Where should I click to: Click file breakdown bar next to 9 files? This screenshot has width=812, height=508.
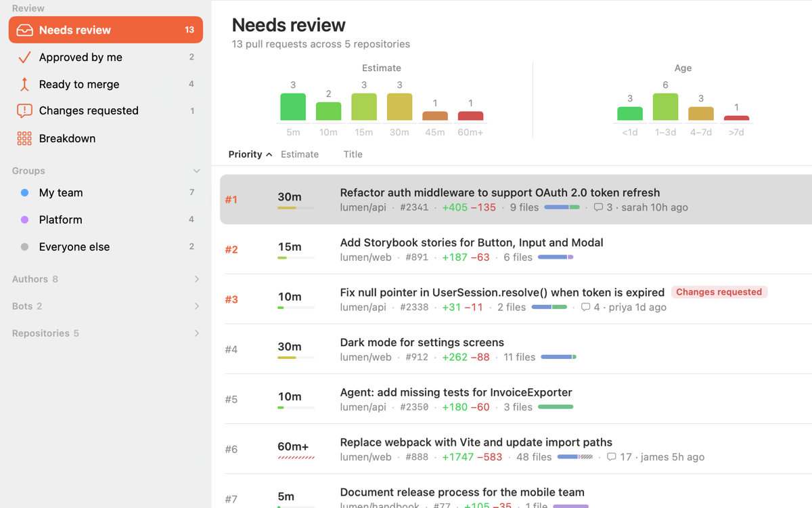click(x=562, y=207)
